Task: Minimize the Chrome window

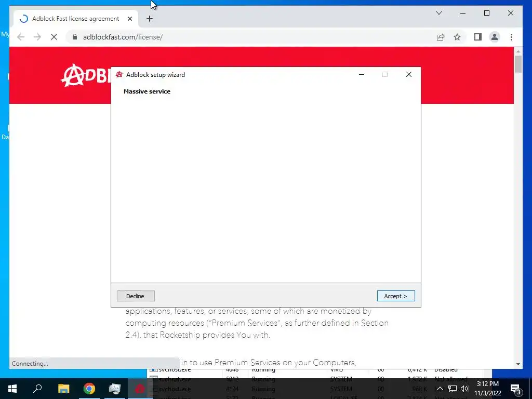Action: click(463, 13)
